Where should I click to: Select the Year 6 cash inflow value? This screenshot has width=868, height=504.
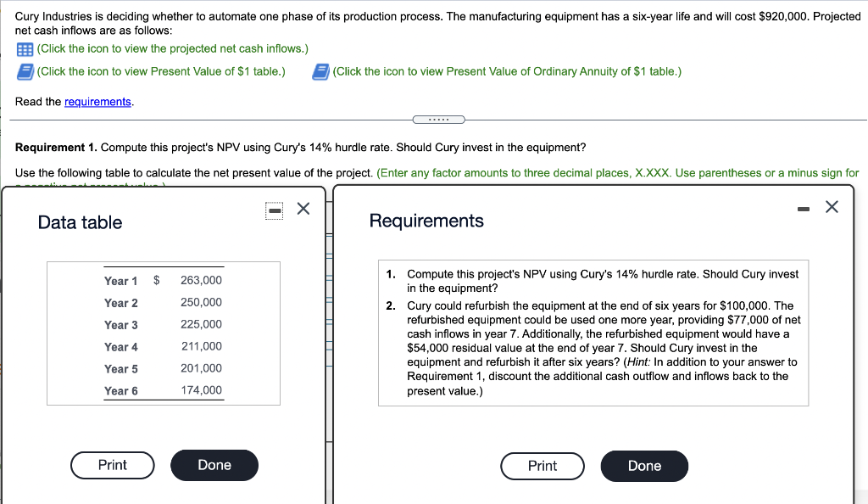click(x=201, y=390)
